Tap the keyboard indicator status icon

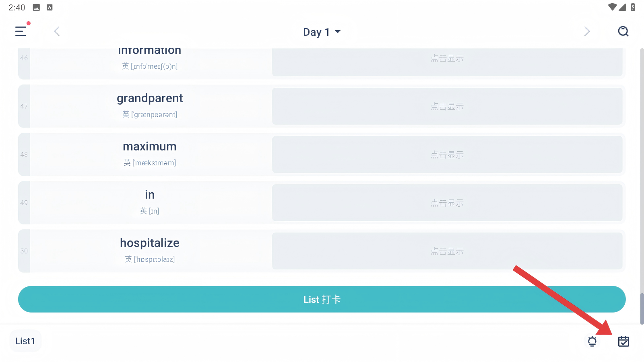(x=50, y=7)
